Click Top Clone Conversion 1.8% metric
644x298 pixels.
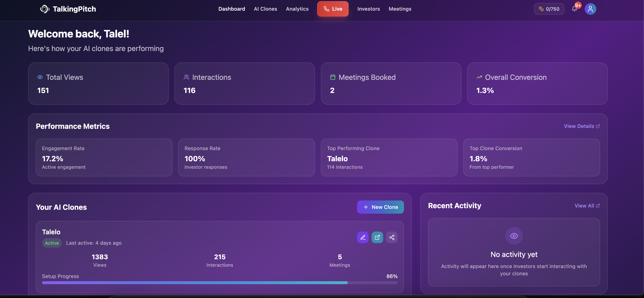[531, 158]
